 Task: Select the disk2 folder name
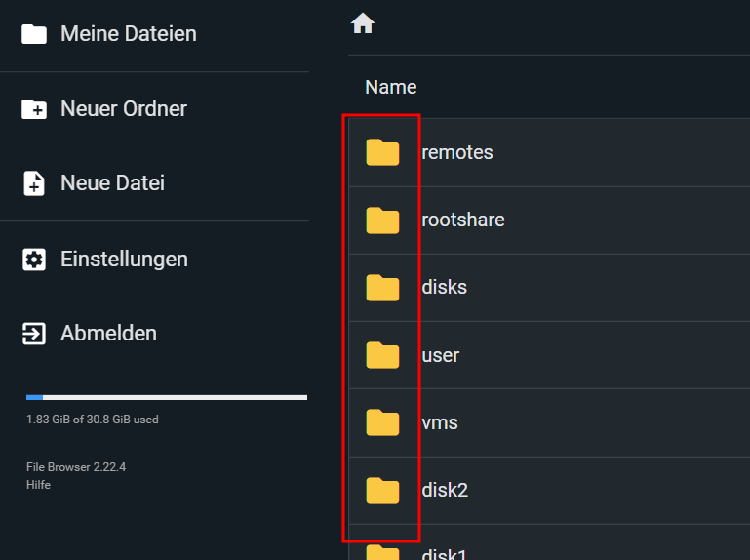click(445, 490)
